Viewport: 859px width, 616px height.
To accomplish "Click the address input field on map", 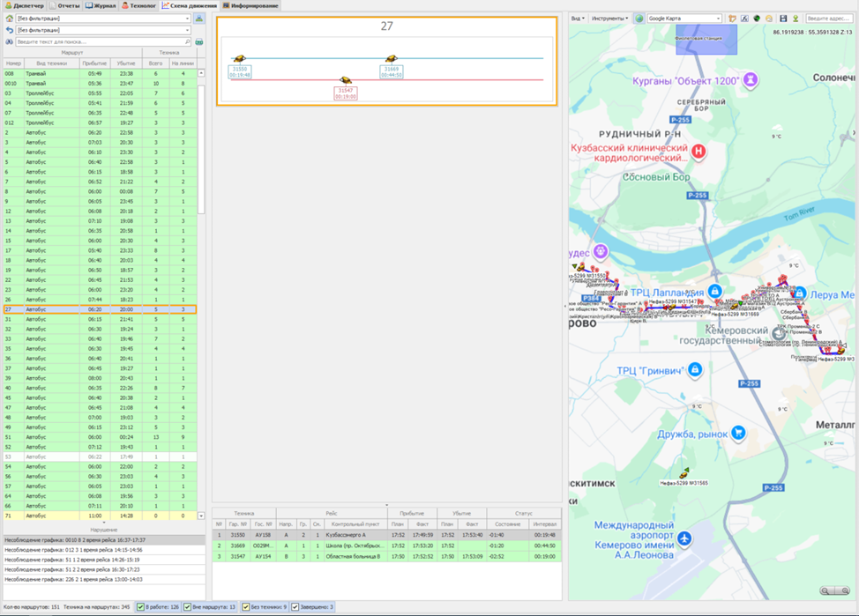I will pyautogui.click(x=829, y=19).
